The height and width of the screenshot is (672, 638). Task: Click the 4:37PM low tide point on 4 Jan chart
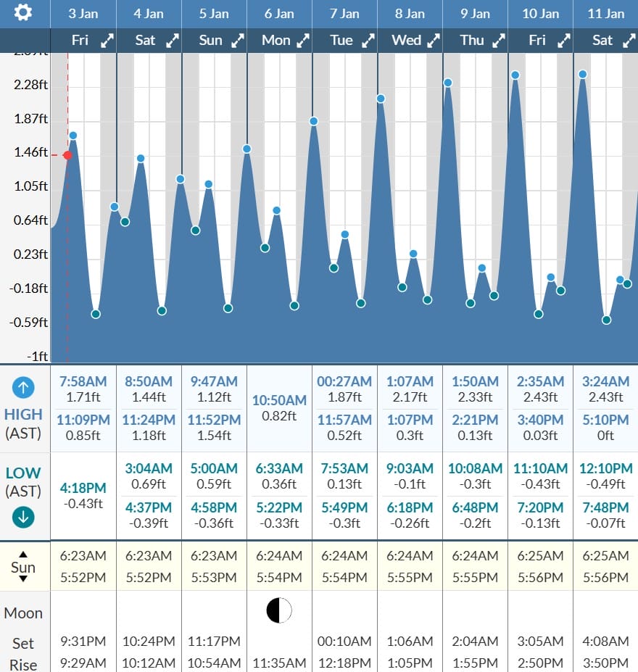(162, 311)
